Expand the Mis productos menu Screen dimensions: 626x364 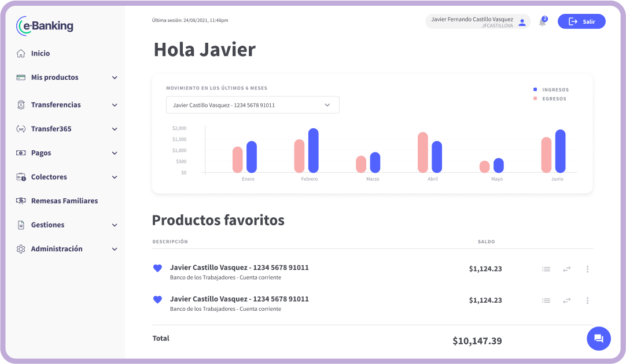(x=67, y=77)
